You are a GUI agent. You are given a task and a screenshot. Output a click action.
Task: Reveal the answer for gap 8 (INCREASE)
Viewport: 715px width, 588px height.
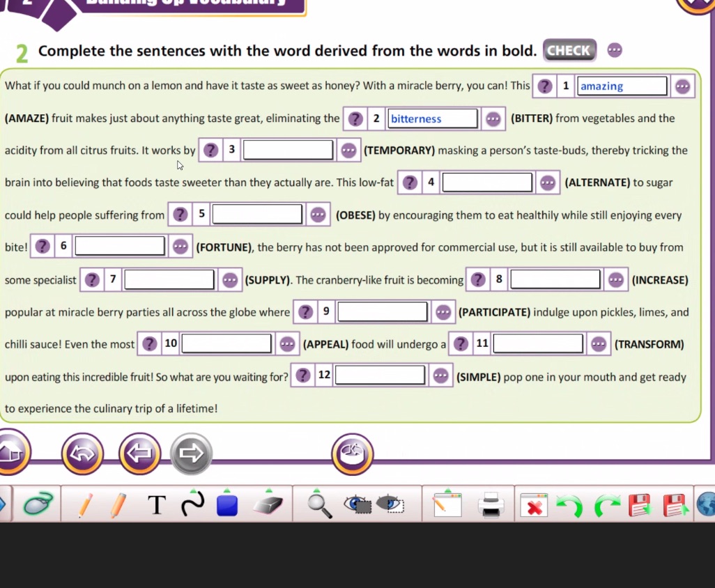tap(615, 279)
